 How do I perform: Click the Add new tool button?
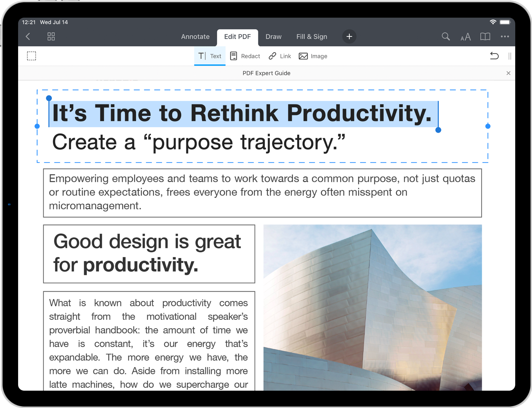tap(349, 36)
